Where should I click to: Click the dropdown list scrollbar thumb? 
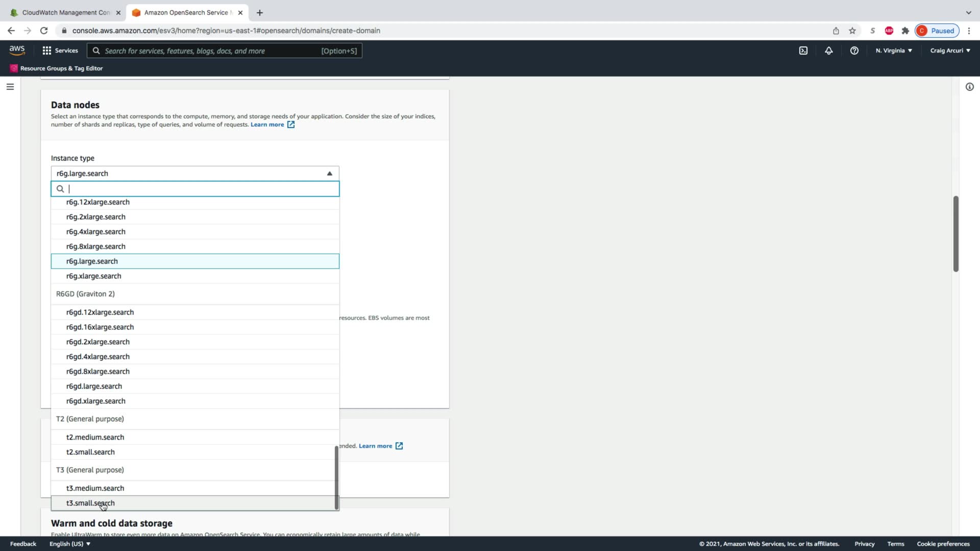click(x=336, y=477)
